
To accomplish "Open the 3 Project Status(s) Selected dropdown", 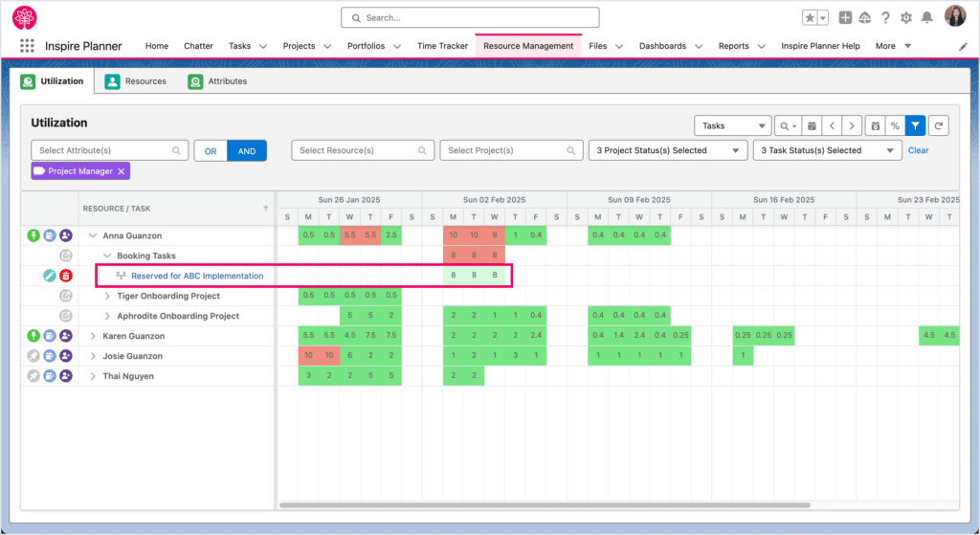I will [667, 150].
